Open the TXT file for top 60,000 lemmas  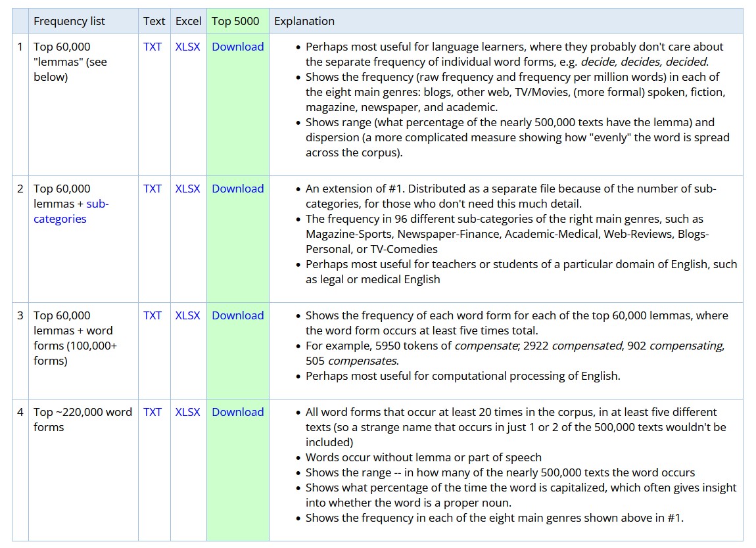[x=153, y=47]
